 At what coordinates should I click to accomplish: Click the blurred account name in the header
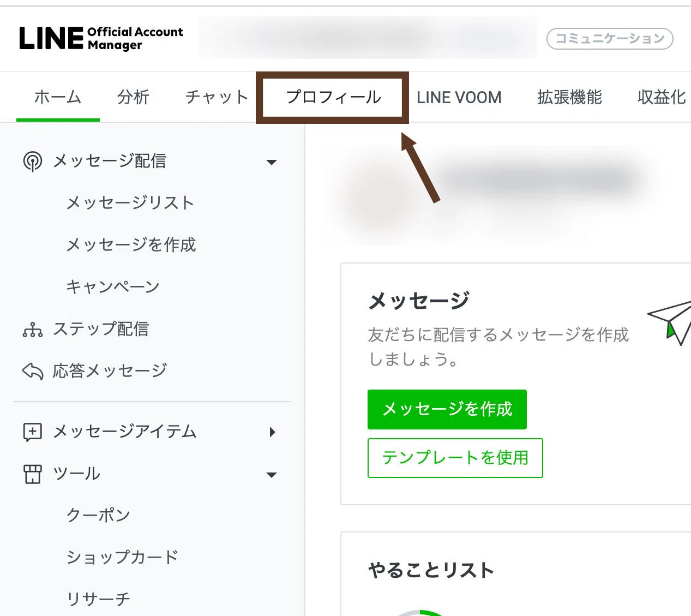pyautogui.click(x=368, y=38)
